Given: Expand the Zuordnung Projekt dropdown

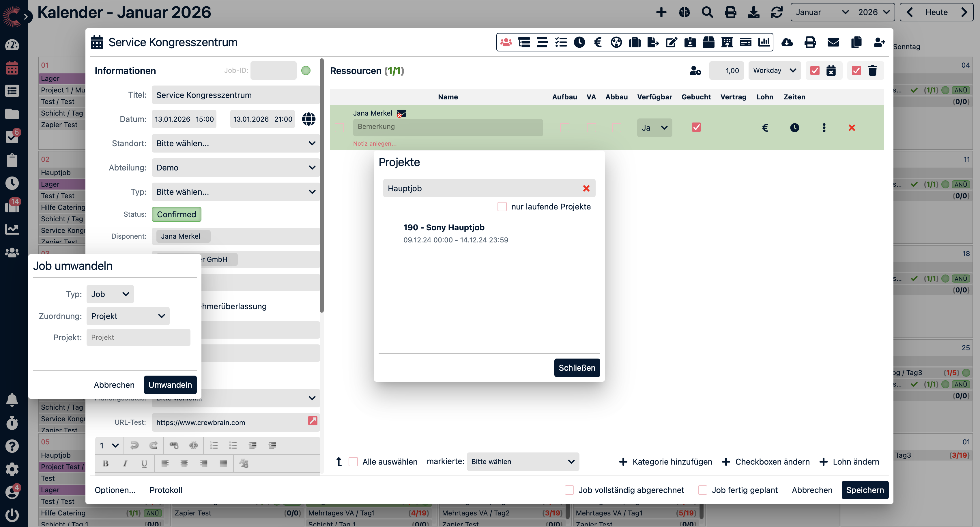Looking at the screenshot, I should 128,316.
